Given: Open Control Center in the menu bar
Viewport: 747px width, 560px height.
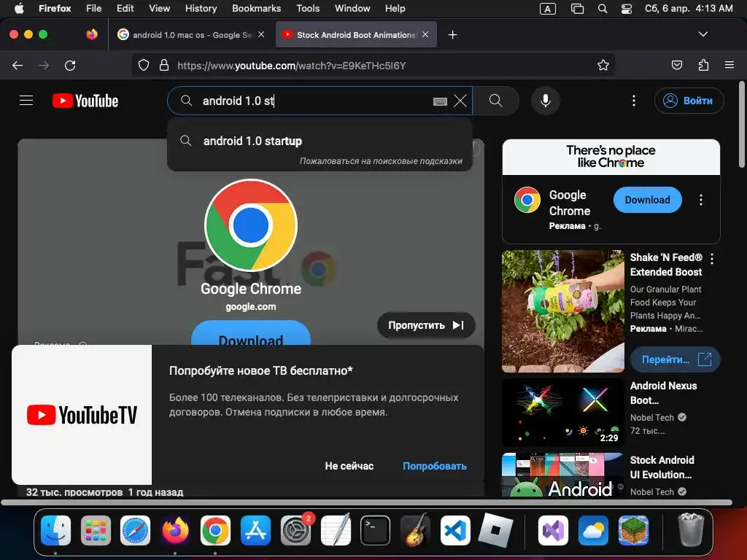Looking at the screenshot, I should point(627,9).
